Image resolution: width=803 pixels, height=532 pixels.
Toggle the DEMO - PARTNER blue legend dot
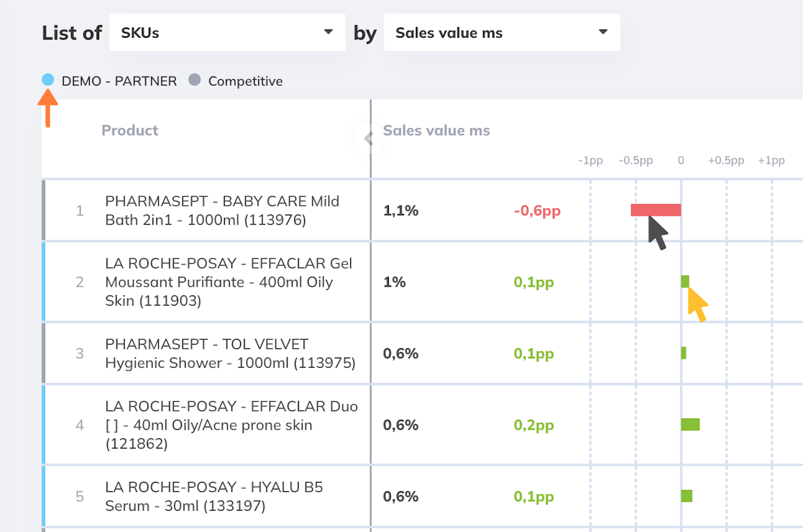point(48,80)
